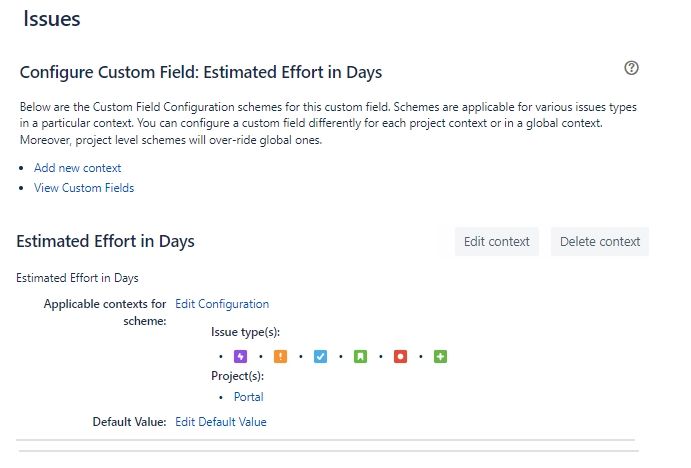Screen dimensions: 691x468
Task: Click the Edit context button
Action: pos(497,241)
